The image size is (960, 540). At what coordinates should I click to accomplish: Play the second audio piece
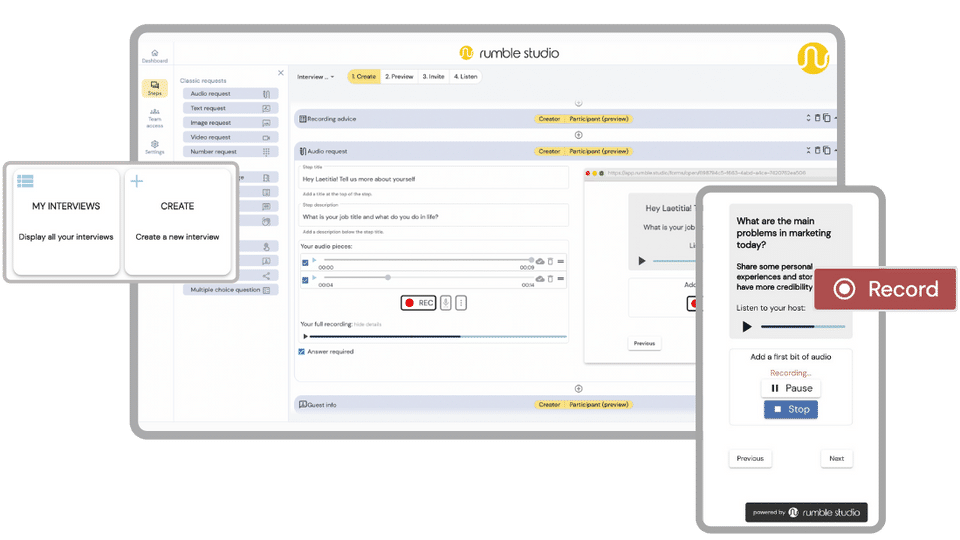pos(315,278)
